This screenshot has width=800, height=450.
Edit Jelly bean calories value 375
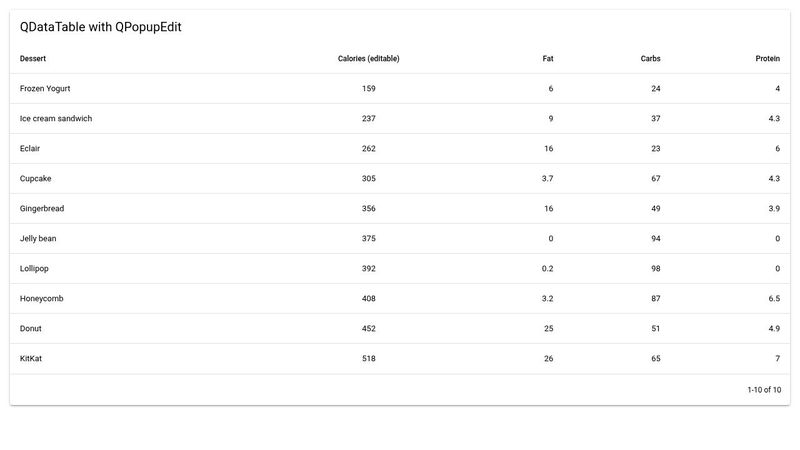click(369, 239)
